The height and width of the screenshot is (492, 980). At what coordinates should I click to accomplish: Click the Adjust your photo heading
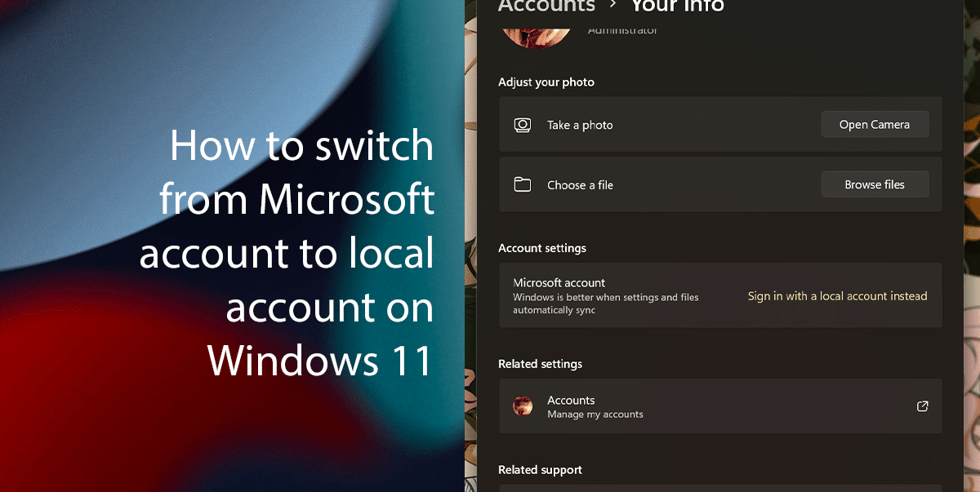point(546,82)
